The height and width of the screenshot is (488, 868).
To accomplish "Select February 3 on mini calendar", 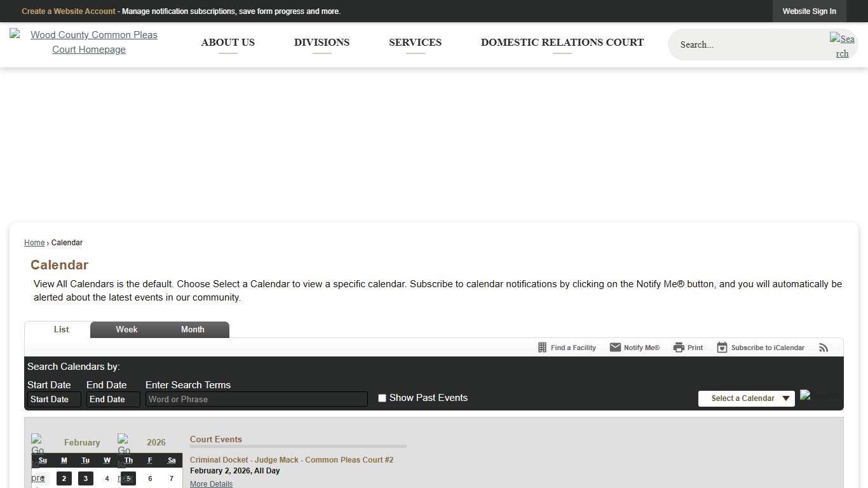I will (86, 478).
